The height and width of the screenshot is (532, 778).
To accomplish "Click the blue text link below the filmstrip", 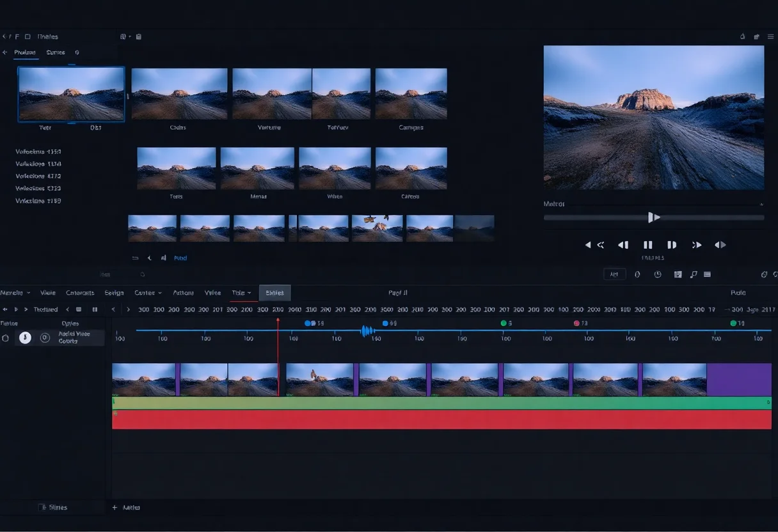I will click(180, 258).
